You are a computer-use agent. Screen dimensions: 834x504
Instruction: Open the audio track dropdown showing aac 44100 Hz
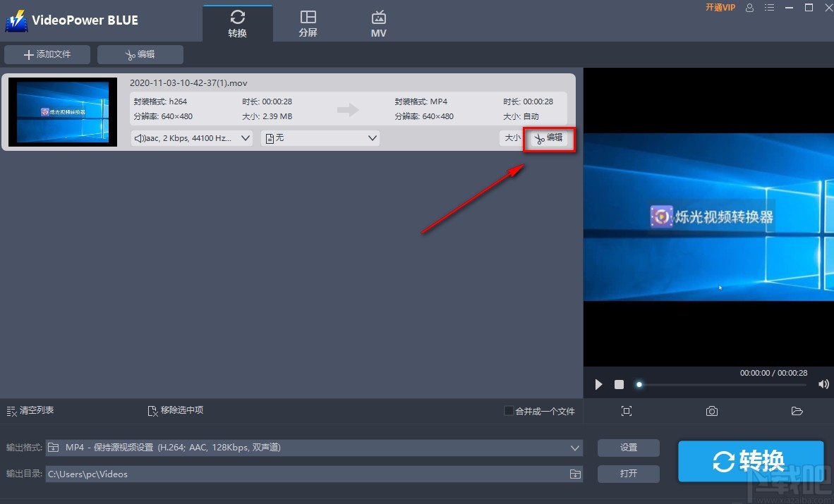(191, 138)
